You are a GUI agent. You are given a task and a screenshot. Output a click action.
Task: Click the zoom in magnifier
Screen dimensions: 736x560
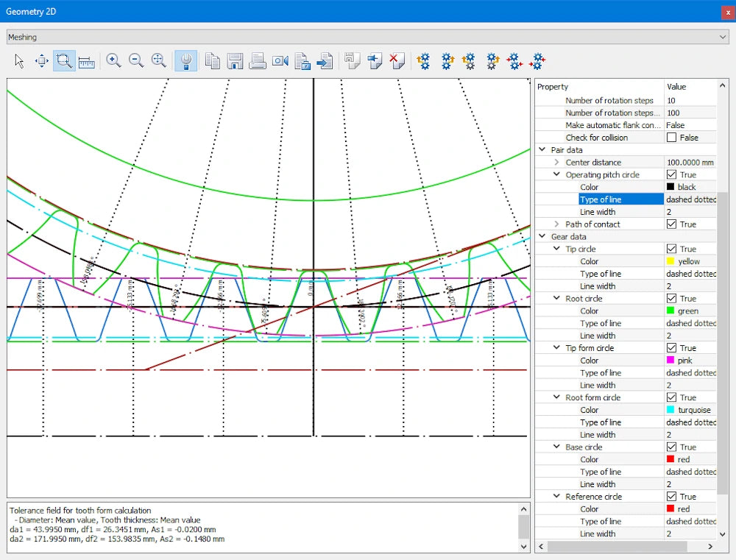[113, 61]
